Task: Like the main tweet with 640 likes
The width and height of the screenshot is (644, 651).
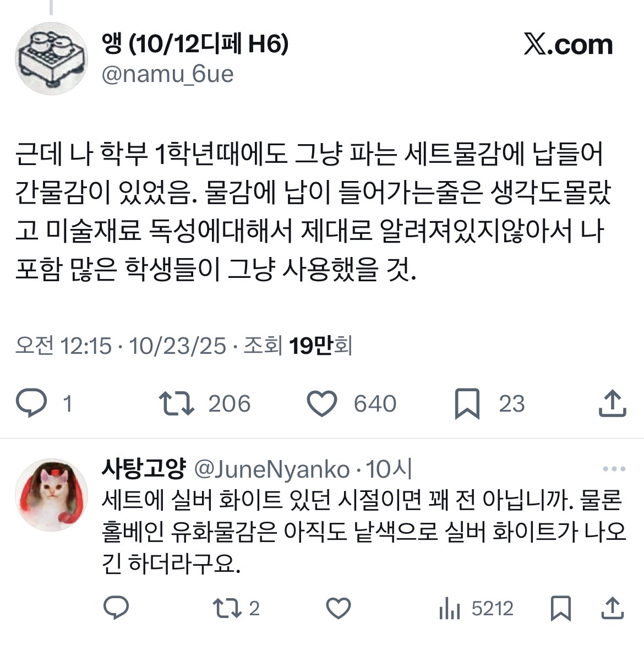Action: tap(322, 403)
